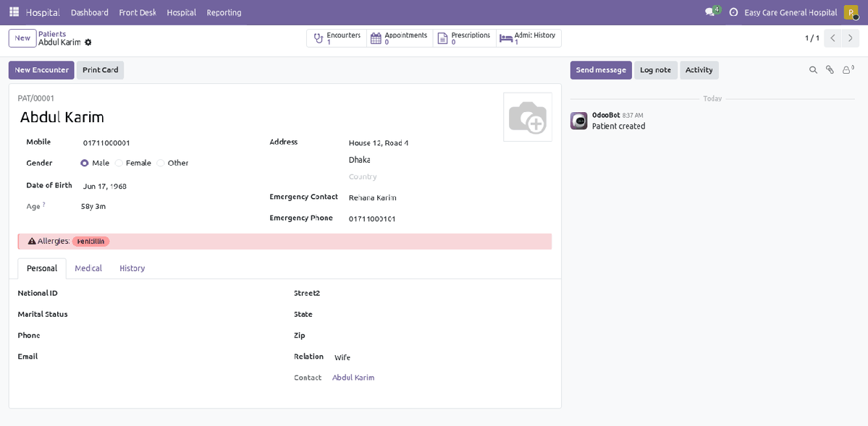Viewport: 868px width, 426px height.
Task: Search messages with the magnifier icon
Action: pos(813,69)
